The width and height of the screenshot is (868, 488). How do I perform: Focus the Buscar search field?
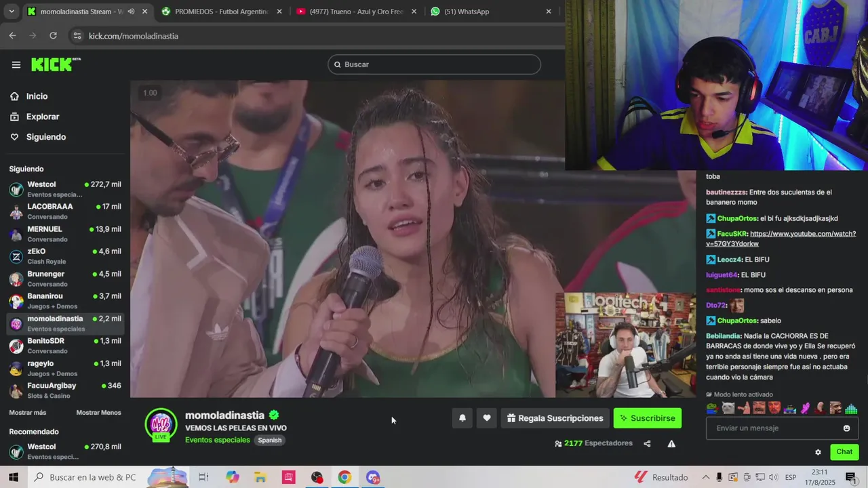434,64
